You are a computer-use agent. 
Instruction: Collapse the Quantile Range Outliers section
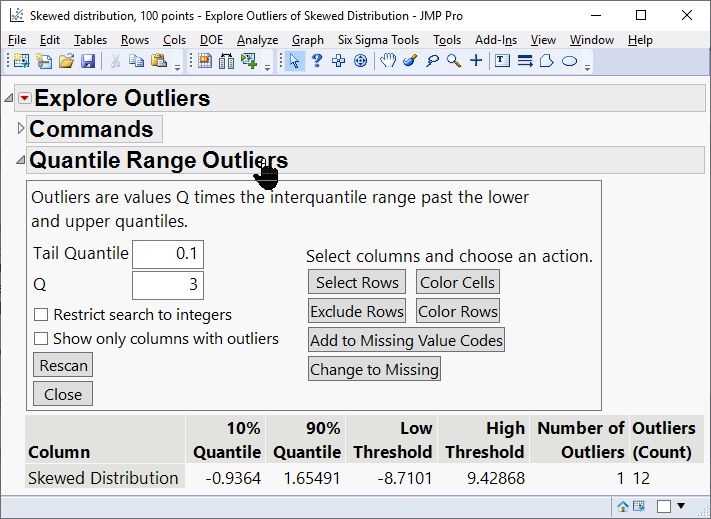pos(21,160)
